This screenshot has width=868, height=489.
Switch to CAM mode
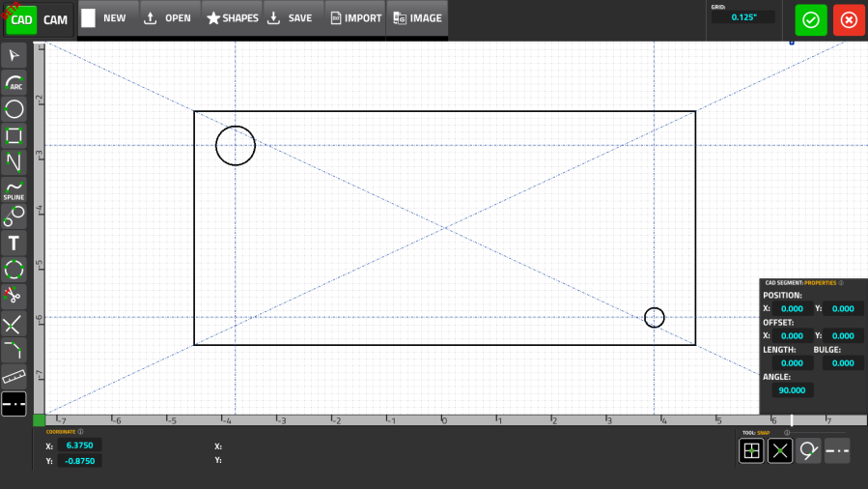click(x=55, y=20)
